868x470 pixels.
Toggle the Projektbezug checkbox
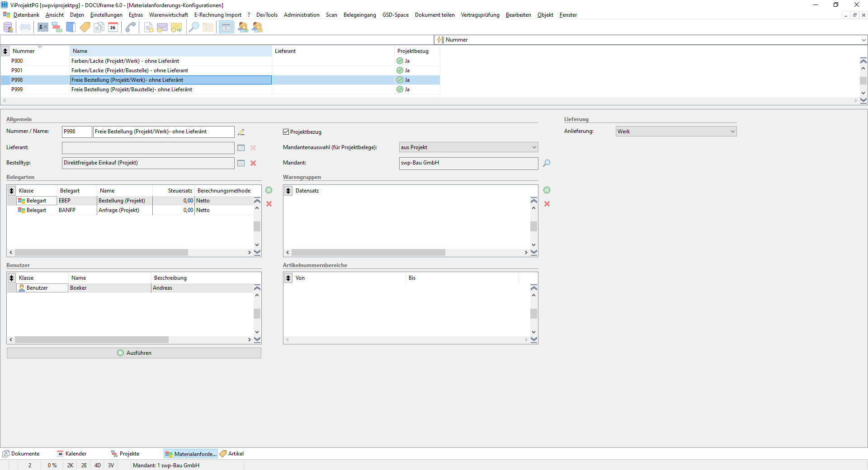click(x=286, y=132)
